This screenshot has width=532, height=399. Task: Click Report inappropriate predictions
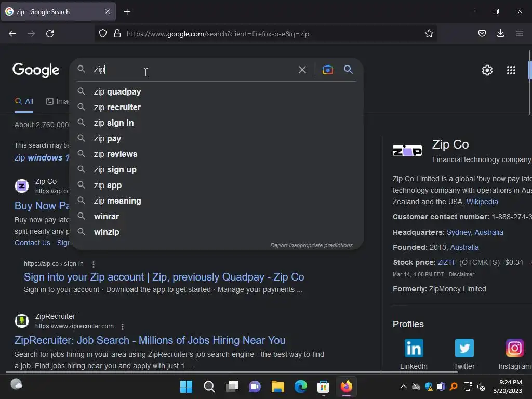tap(311, 245)
